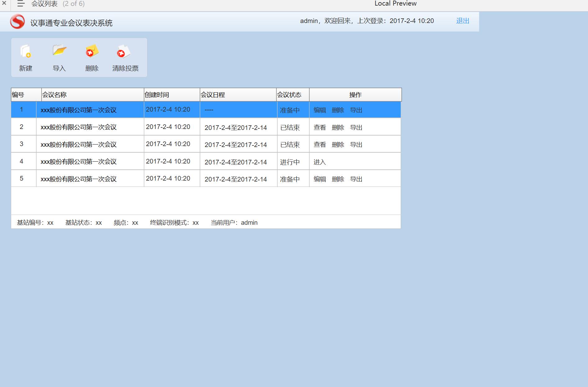Click 导出 in row 5
This screenshot has height=387, width=588.
(356, 179)
